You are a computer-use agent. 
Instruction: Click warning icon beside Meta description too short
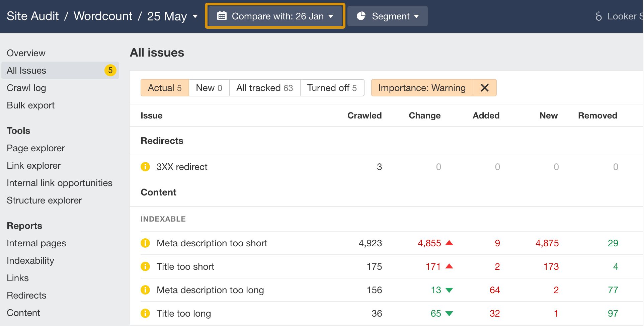(145, 243)
